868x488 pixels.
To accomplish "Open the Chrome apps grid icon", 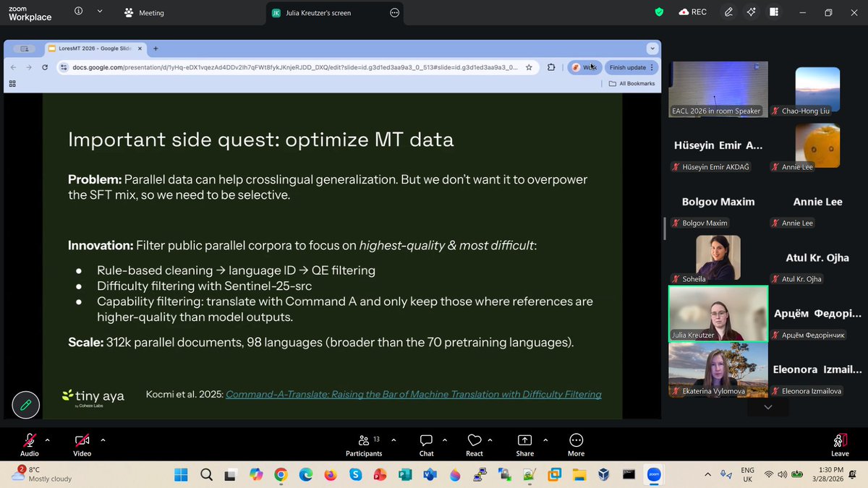I will (12, 84).
